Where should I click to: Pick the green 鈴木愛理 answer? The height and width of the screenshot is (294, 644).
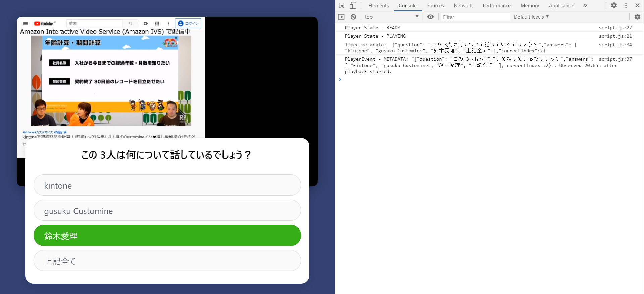click(x=167, y=236)
